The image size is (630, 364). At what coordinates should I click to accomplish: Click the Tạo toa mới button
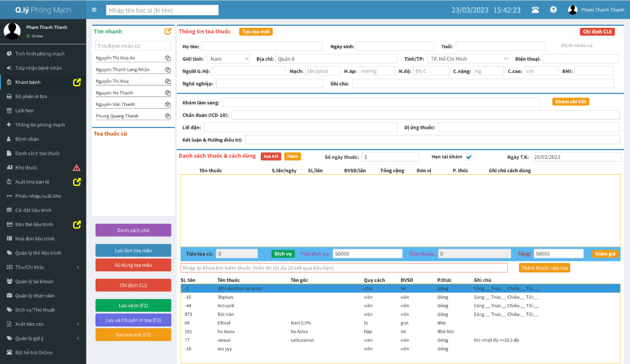tap(256, 31)
